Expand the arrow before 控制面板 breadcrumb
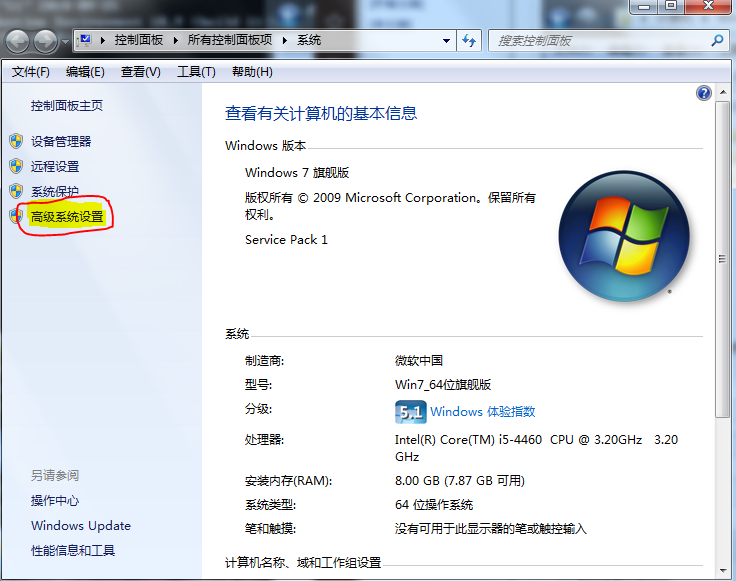Image resolution: width=736 pixels, height=581 pixels. click(x=103, y=40)
